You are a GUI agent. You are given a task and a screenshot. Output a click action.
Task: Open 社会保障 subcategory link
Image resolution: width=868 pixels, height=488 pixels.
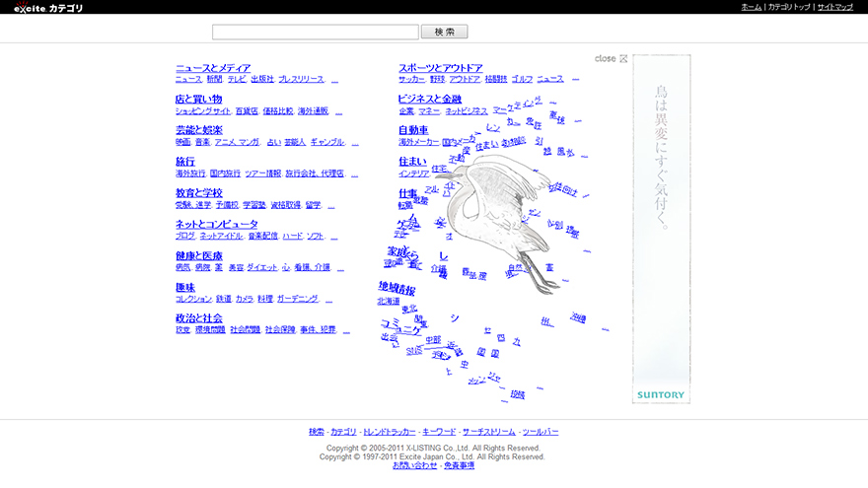coord(280,329)
